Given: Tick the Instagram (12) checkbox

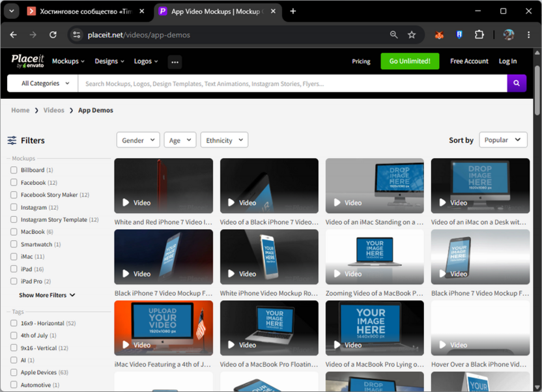Looking at the screenshot, I should [14, 207].
